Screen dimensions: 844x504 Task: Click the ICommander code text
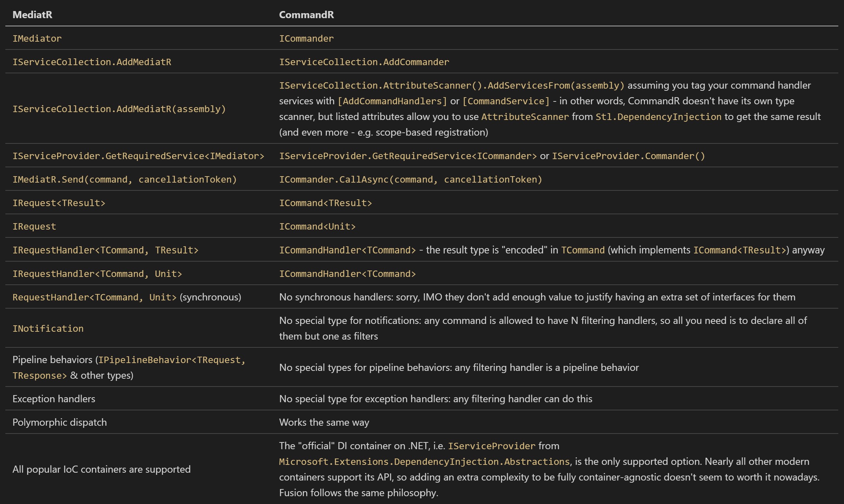pos(306,38)
